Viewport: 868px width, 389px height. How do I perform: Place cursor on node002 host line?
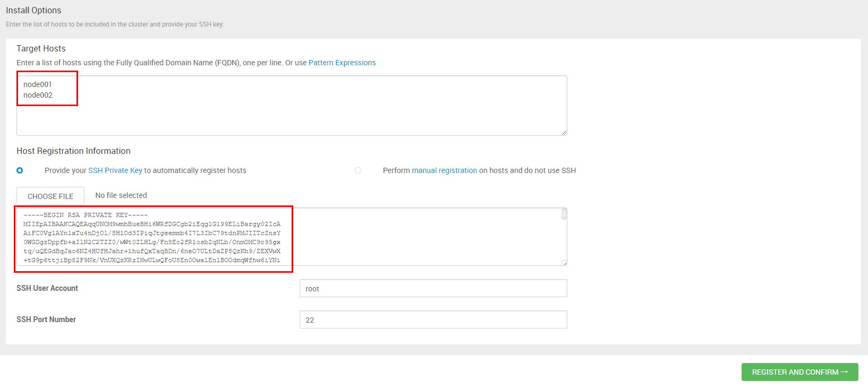pyautogui.click(x=38, y=95)
